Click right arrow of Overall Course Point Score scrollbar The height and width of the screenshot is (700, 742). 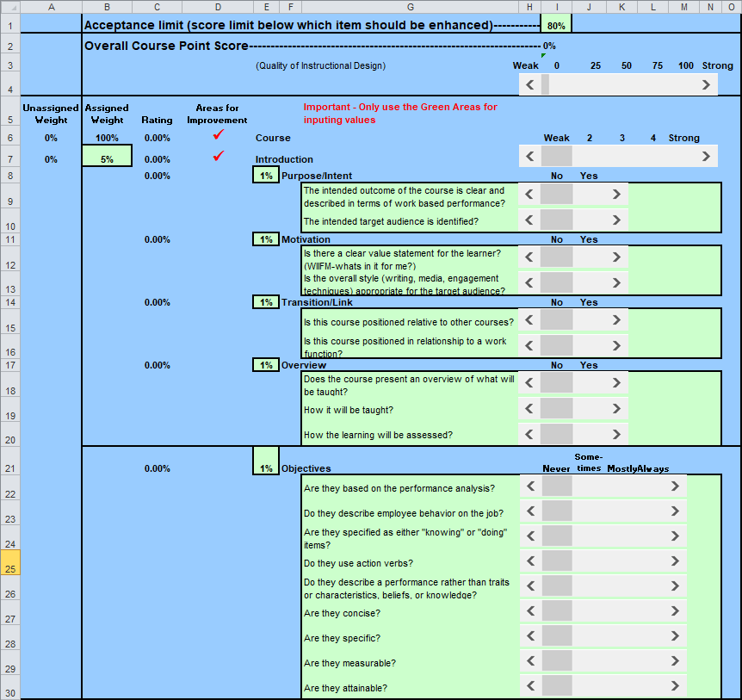point(706,84)
